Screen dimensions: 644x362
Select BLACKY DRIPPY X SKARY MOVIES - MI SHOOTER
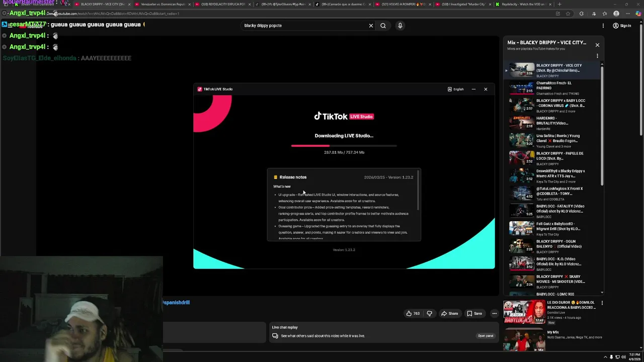click(552, 282)
